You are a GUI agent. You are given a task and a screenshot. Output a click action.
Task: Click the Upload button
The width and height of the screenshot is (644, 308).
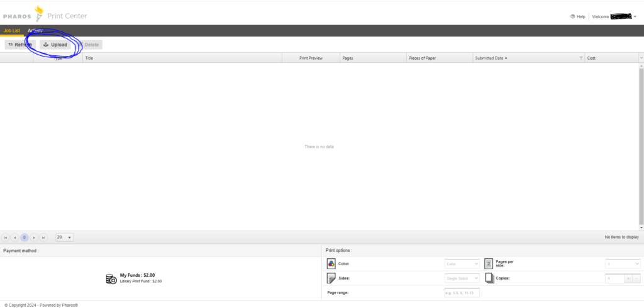(55, 45)
